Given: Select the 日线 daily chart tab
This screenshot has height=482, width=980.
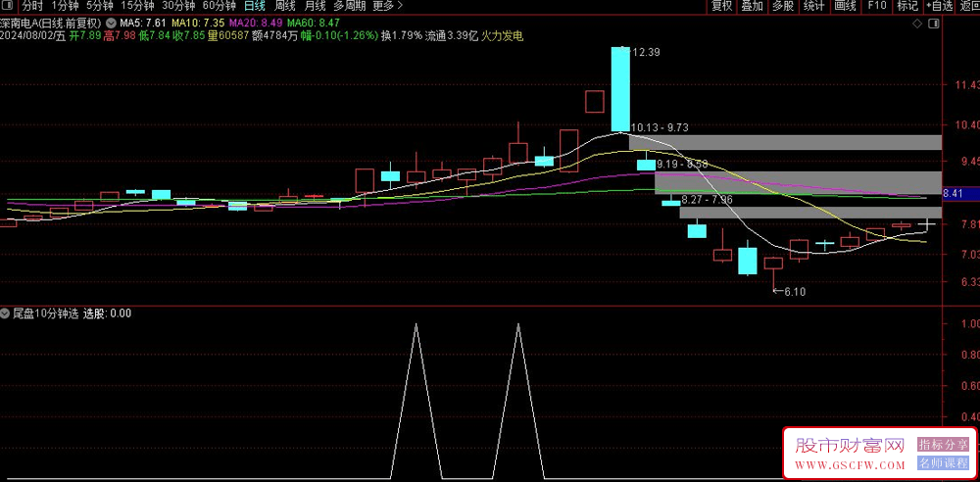Looking at the screenshot, I should pos(255,6).
